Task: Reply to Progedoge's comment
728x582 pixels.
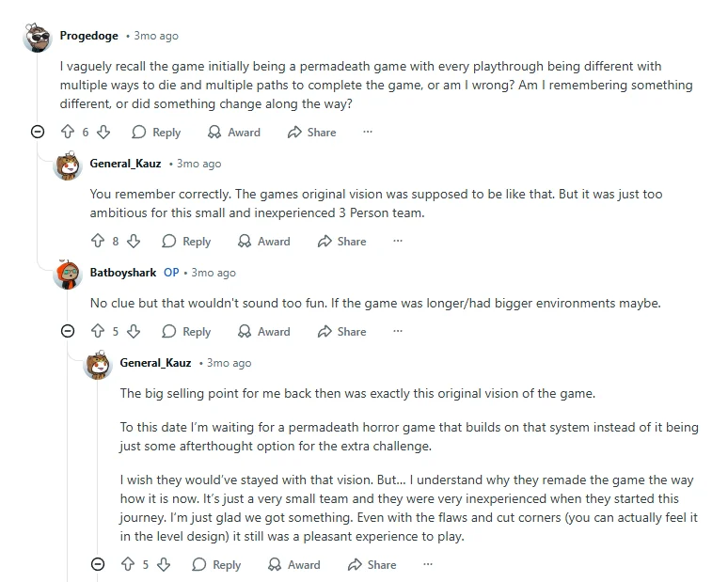Action: coord(156,133)
